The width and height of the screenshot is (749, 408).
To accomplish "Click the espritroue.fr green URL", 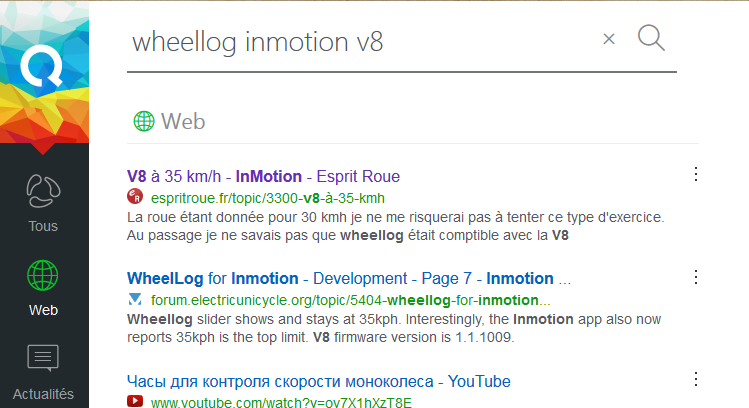I will coord(268,198).
